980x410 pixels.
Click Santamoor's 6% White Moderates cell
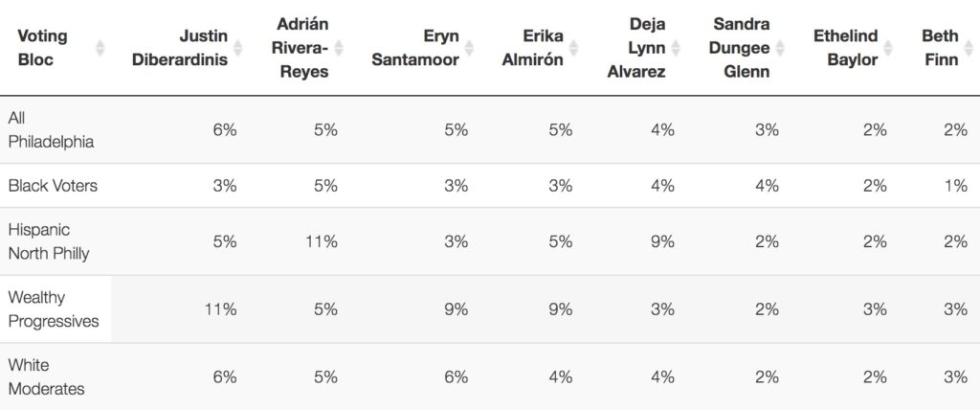coord(456,377)
